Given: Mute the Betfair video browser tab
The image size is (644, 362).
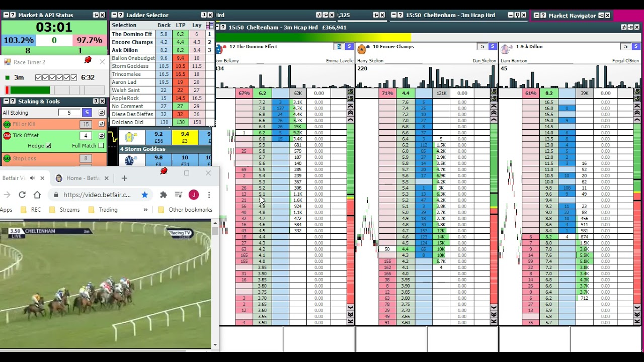Looking at the screenshot, I should (x=32, y=178).
